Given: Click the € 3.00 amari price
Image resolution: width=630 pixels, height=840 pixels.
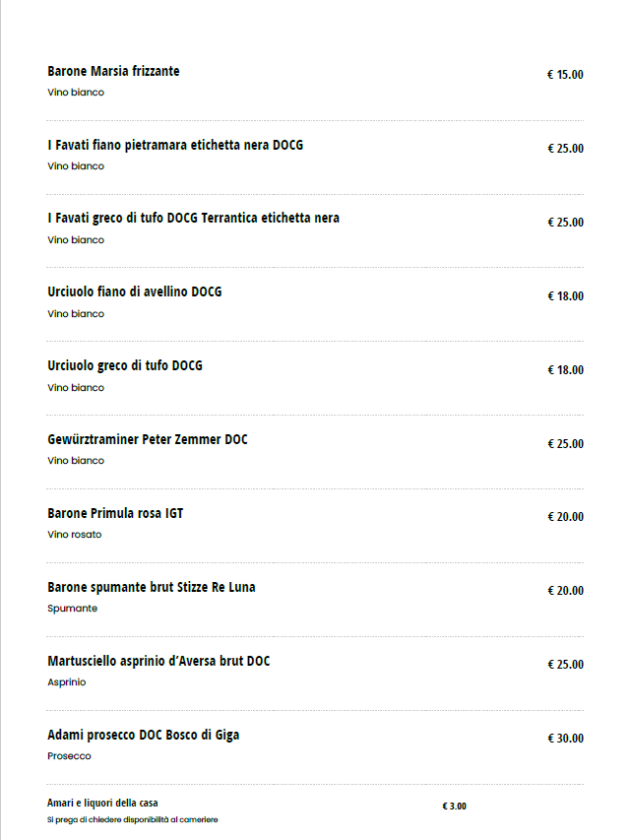Looking at the screenshot, I should 454,807.
